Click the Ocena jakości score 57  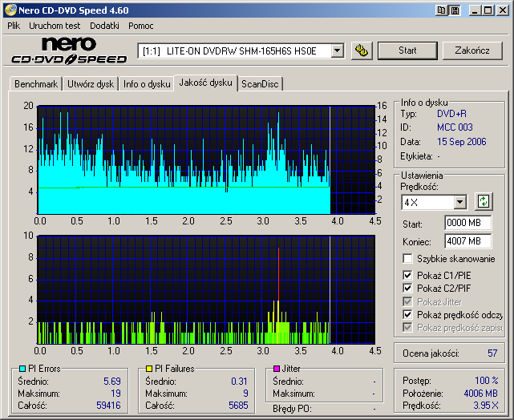point(492,353)
